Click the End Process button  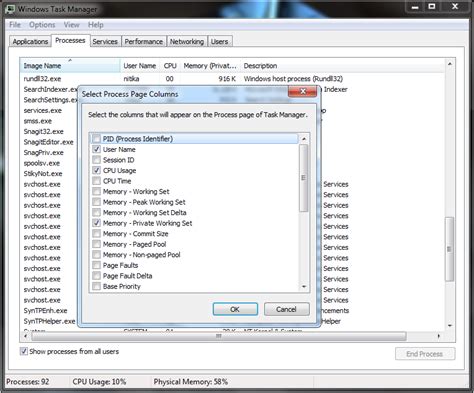coord(425,354)
